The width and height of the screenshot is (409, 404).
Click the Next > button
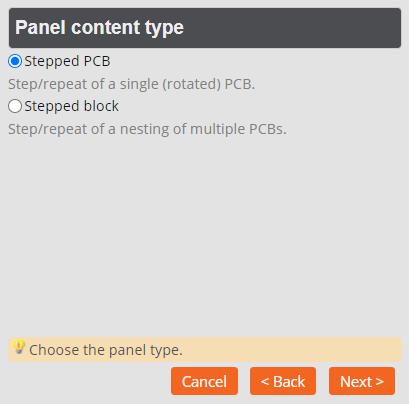tap(362, 381)
